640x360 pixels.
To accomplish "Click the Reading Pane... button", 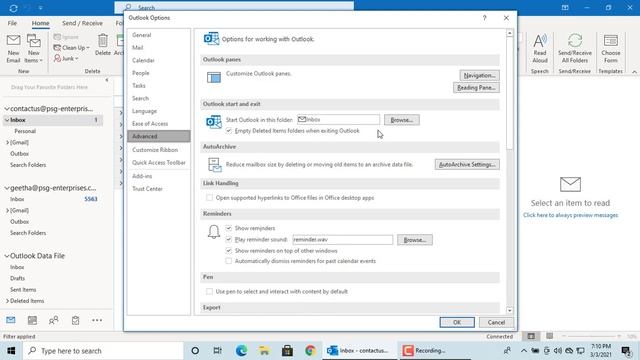I will click(476, 88).
